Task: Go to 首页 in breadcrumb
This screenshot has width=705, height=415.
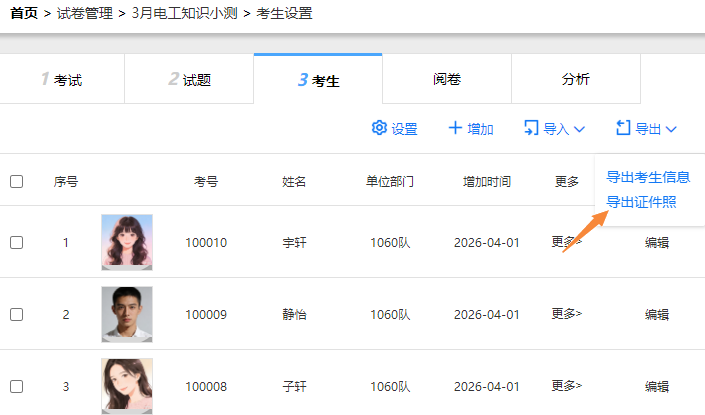Action: 24,13
